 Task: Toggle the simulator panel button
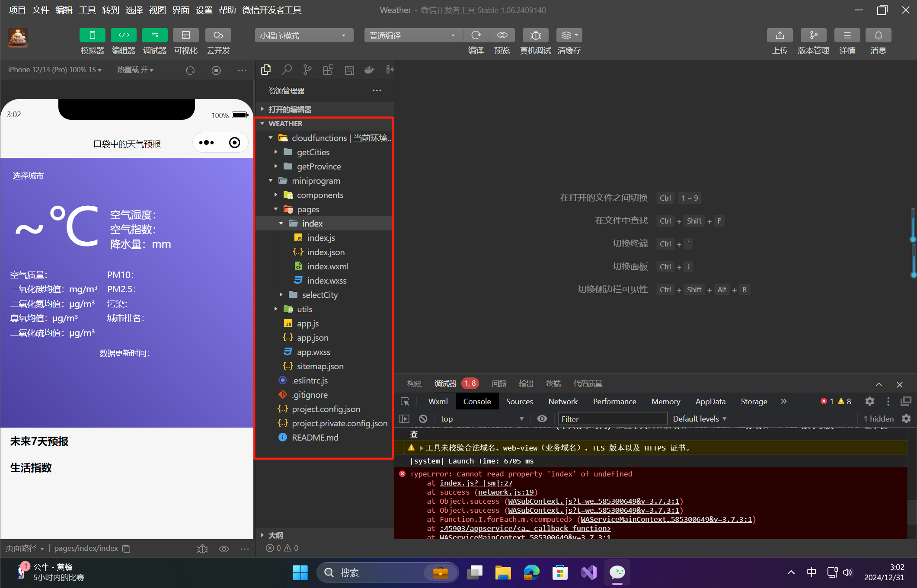tap(92, 35)
